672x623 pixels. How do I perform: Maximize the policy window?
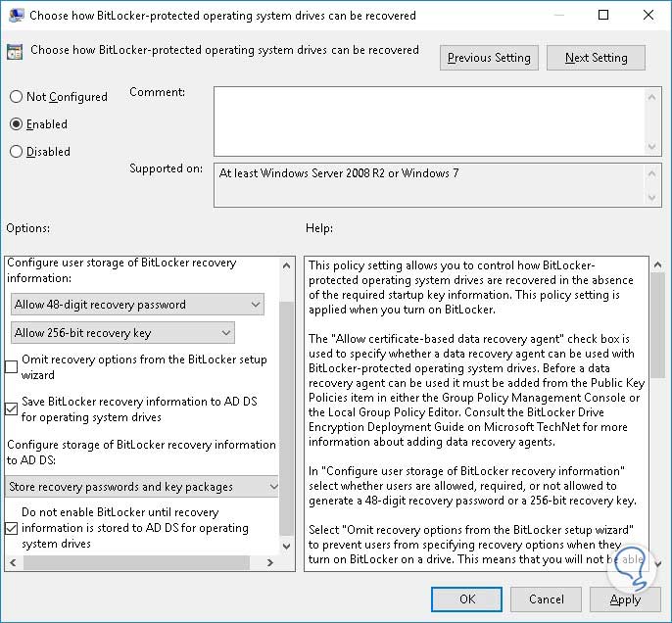coord(603,15)
